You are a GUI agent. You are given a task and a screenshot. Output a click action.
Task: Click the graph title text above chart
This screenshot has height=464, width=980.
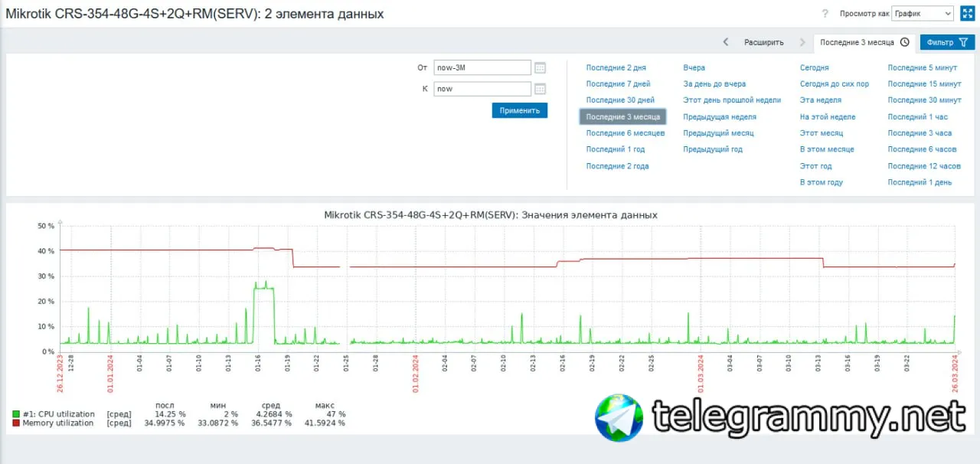492,215
